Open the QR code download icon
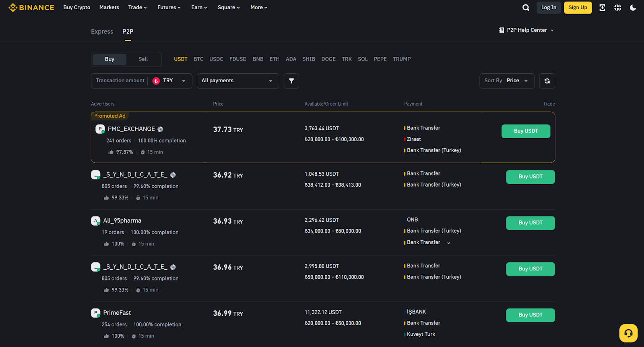This screenshot has height=347, width=644. point(602,8)
